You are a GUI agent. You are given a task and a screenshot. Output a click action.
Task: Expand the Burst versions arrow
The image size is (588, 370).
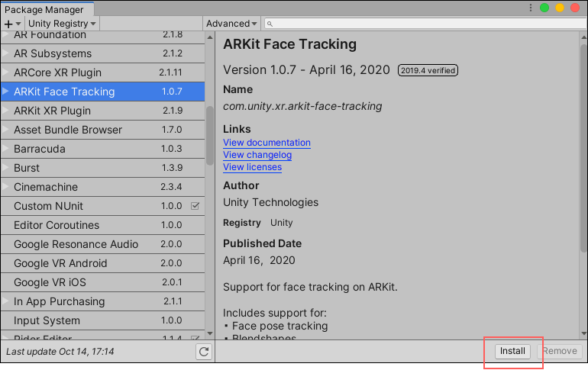click(5, 168)
